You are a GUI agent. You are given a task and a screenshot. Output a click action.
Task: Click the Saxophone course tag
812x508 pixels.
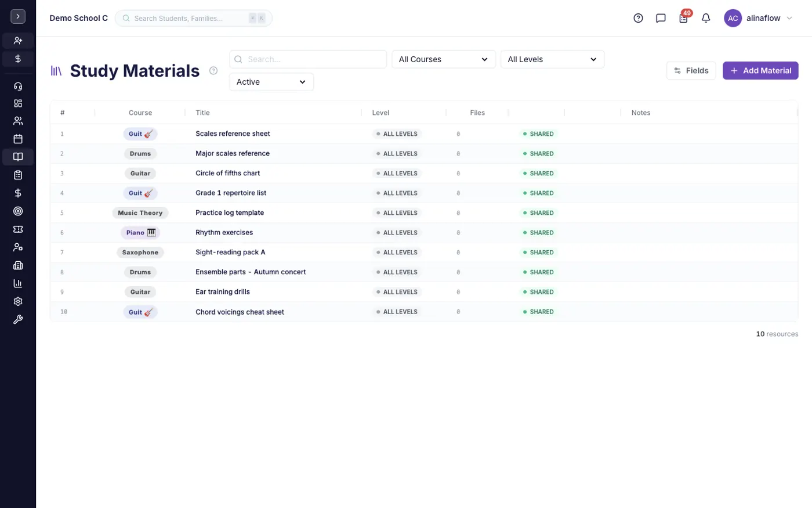point(140,253)
